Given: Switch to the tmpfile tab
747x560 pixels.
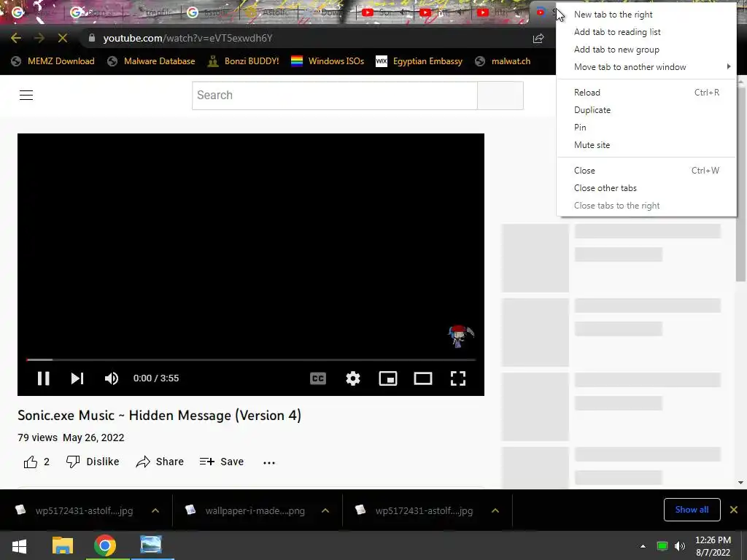Looking at the screenshot, I should tap(152, 12).
